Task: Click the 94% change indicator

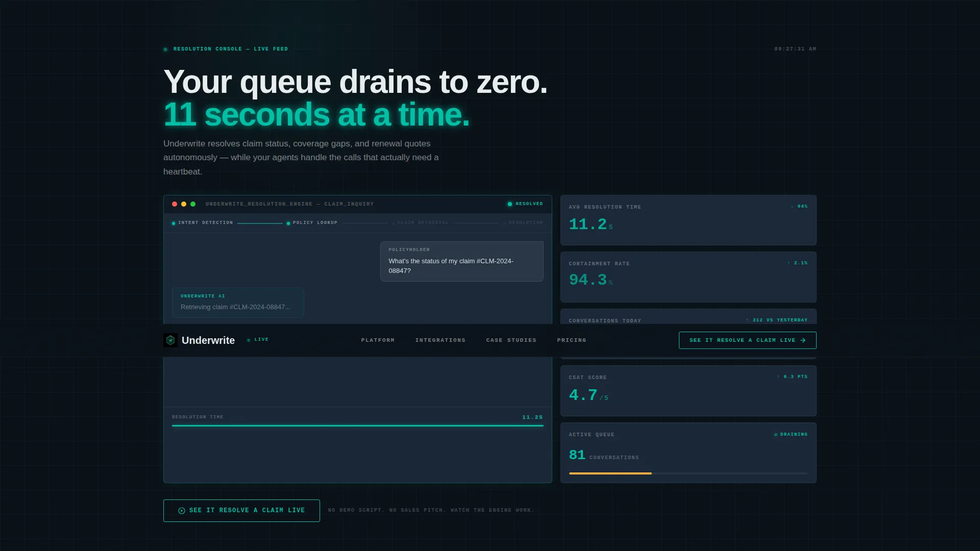Action: pos(799,207)
